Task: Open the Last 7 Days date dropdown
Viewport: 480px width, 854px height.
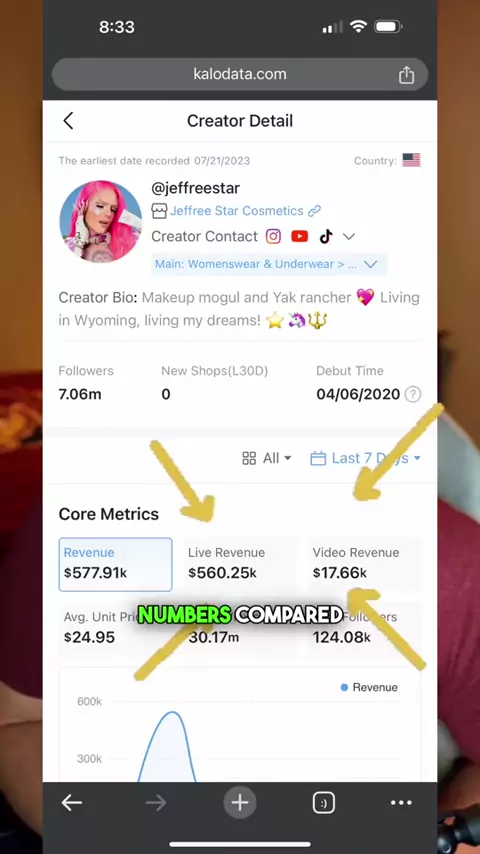Action: coord(365,459)
